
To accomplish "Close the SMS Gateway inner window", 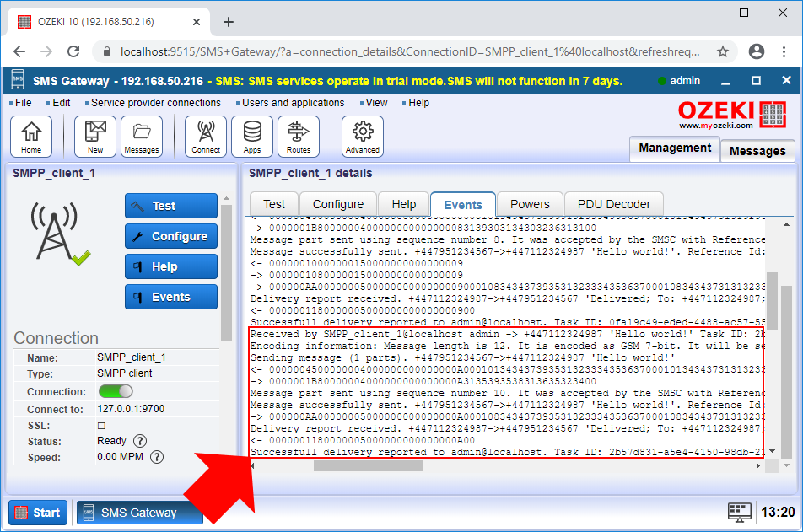I will pos(787,80).
